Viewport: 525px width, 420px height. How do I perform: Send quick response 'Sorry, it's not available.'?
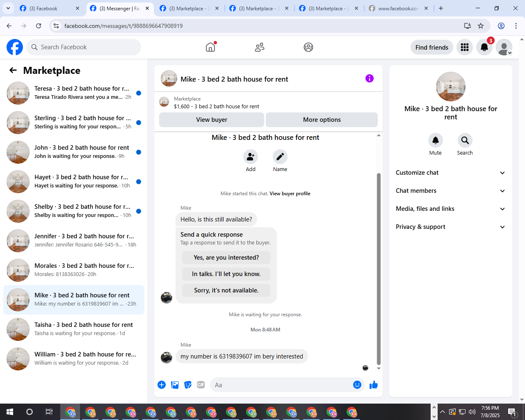click(x=226, y=290)
